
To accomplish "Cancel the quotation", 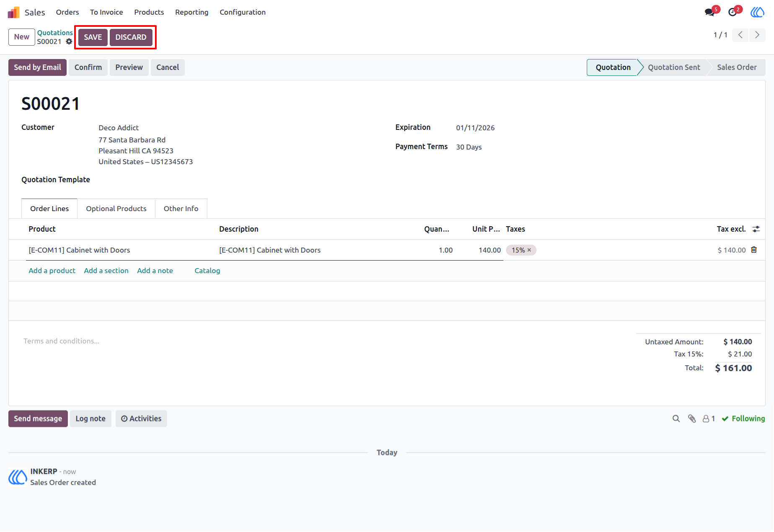I will pyautogui.click(x=168, y=67).
